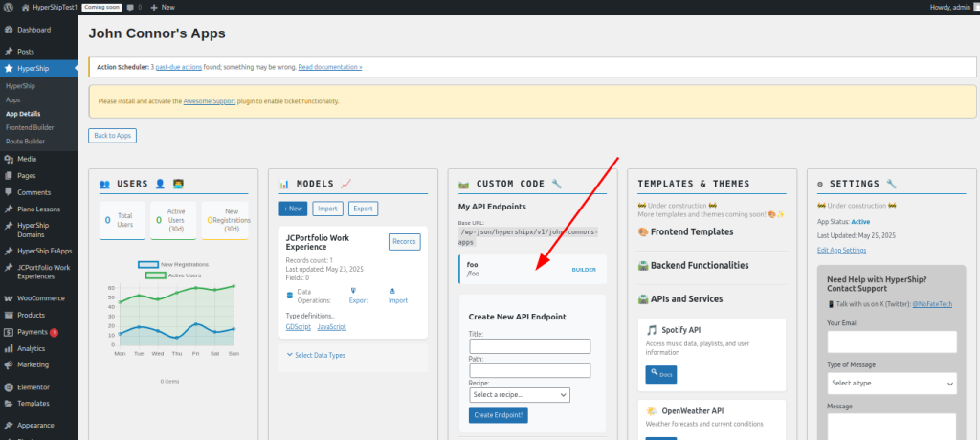Viewport: 980px width, 440px height.
Task: Open the Howdy, admin account menu
Action: 952,7
